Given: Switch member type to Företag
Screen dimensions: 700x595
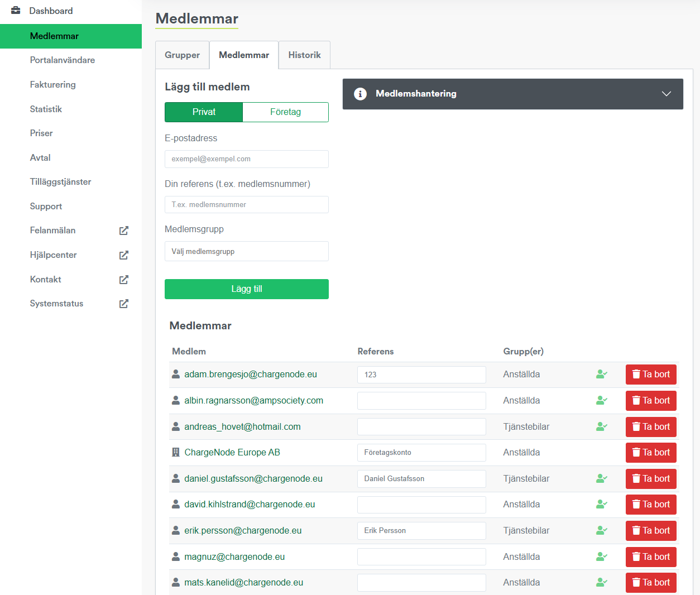Looking at the screenshot, I should tap(285, 112).
